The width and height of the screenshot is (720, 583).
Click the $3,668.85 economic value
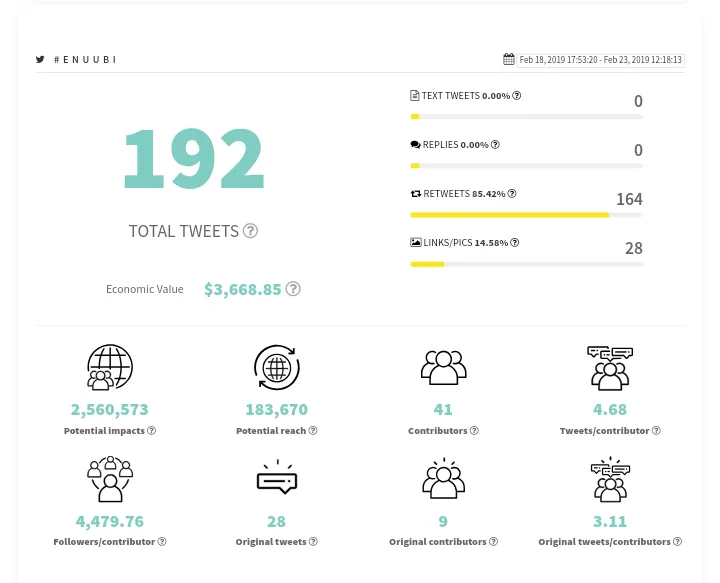click(242, 289)
